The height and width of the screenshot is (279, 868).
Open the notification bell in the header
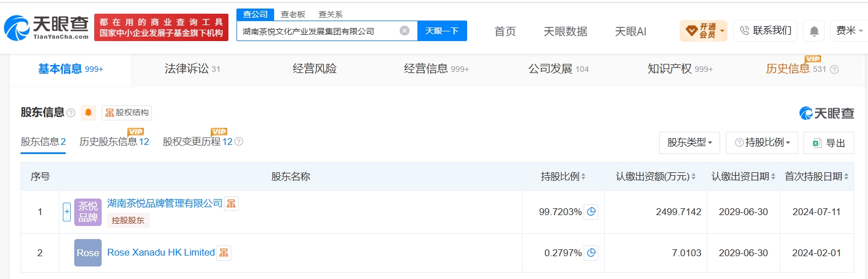[x=814, y=31]
